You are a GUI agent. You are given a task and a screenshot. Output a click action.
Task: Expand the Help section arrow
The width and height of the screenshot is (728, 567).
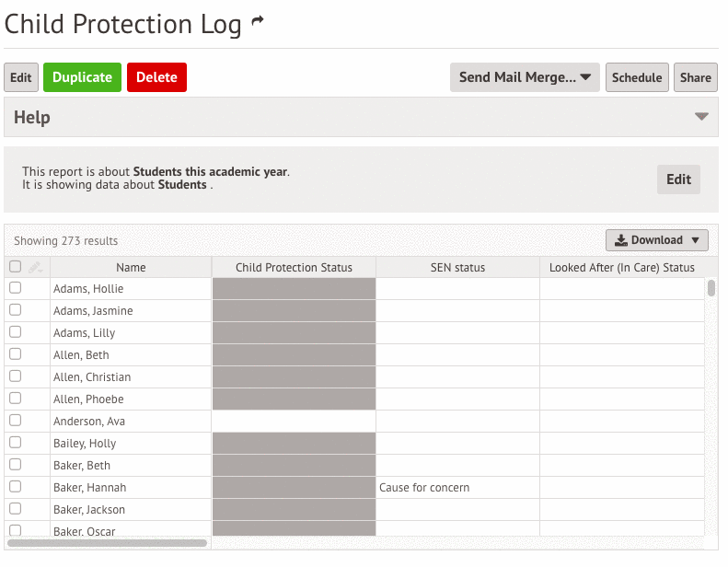(701, 117)
